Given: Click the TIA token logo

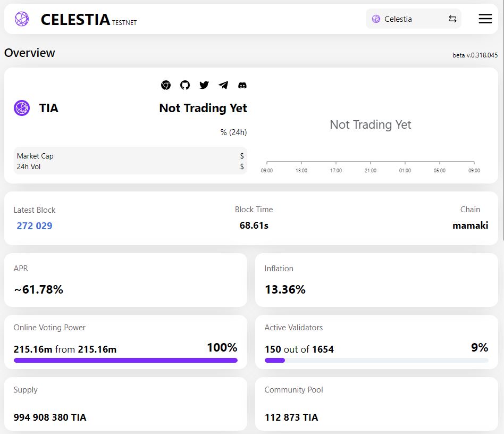Looking at the screenshot, I should coord(22,108).
